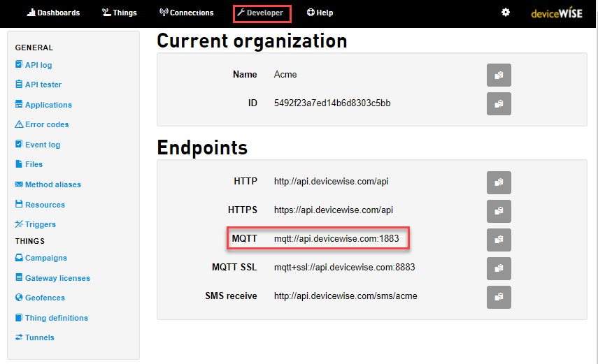Open the API tester link
Viewport: 598px width, 364px height.
coord(43,85)
